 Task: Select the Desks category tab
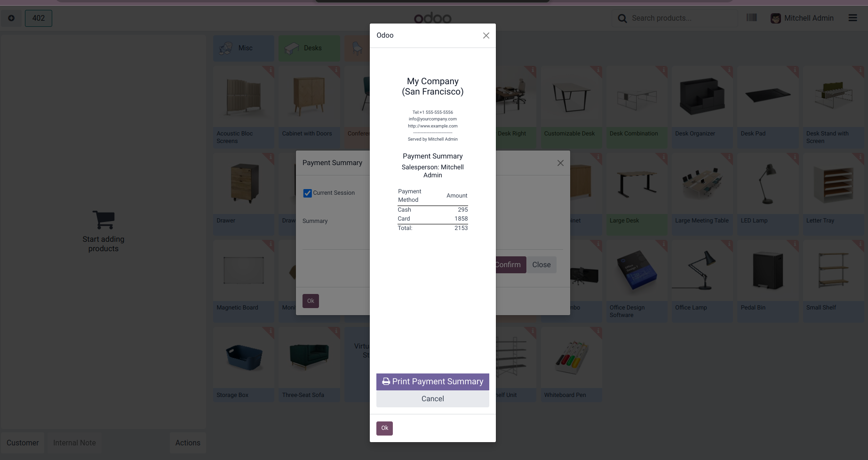[309, 48]
